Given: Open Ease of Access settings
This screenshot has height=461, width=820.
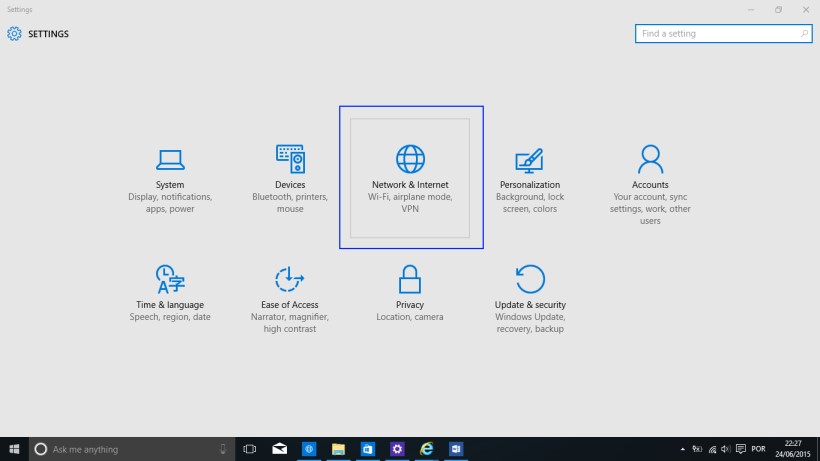Looking at the screenshot, I should 290,293.
